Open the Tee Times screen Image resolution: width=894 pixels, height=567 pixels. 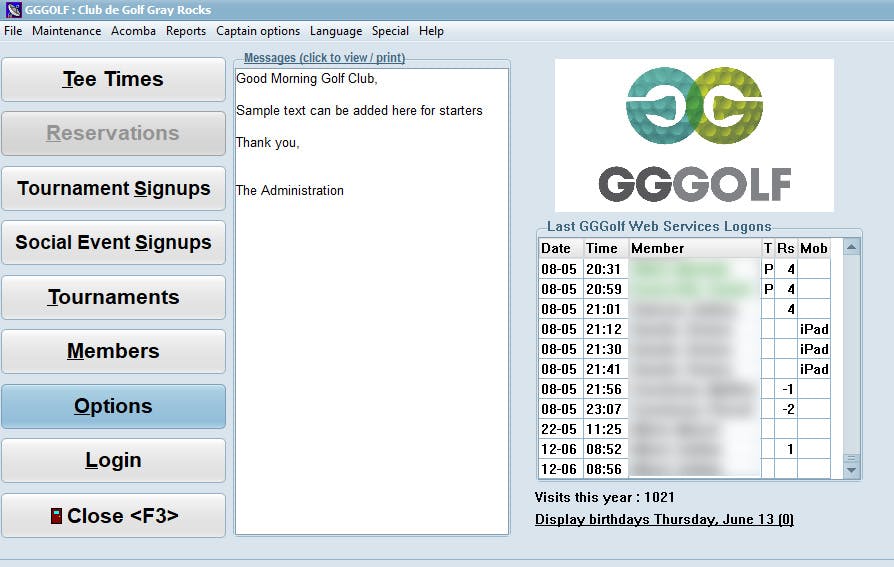click(113, 79)
